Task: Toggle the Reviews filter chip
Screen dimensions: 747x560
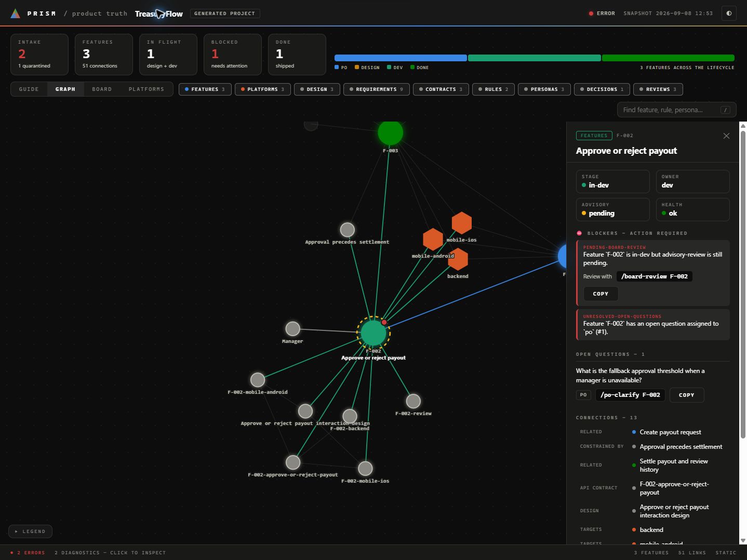Action: click(x=658, y=89)
